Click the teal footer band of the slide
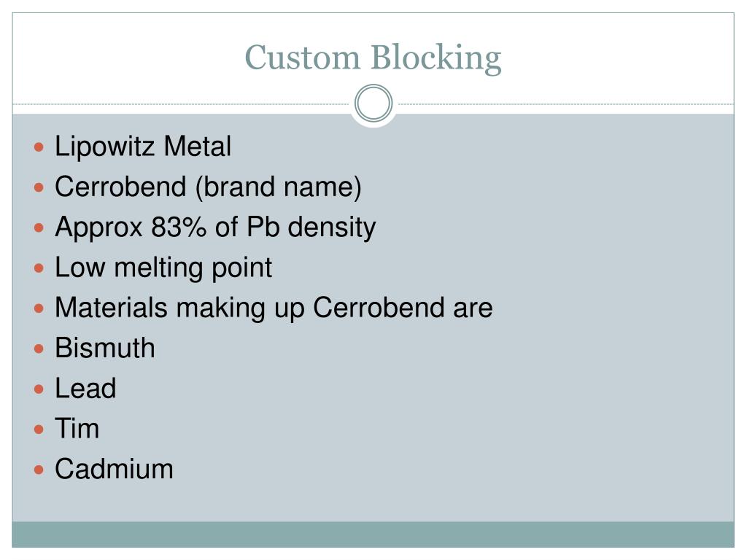The height and width of the screenshot is (560, 747). pos(373,534)
